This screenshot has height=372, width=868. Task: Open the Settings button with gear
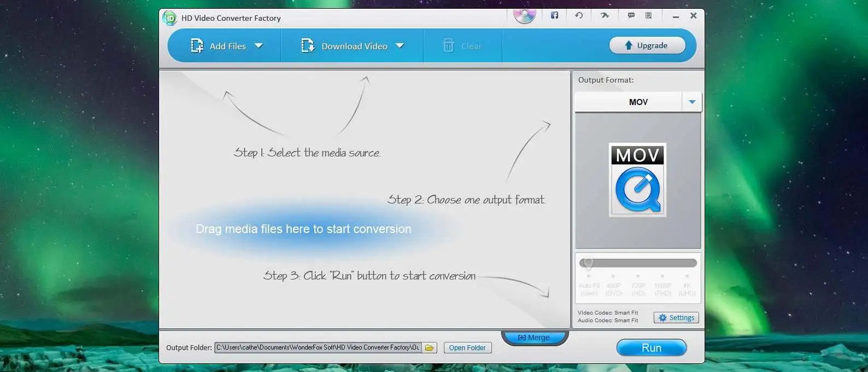click(676, 318)
